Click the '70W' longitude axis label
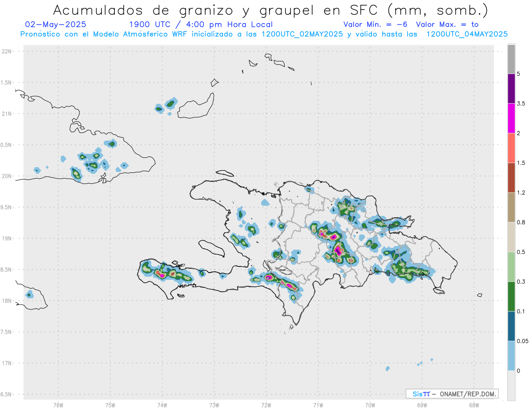The width and height of the screenshot is (532, 411). 370,405
